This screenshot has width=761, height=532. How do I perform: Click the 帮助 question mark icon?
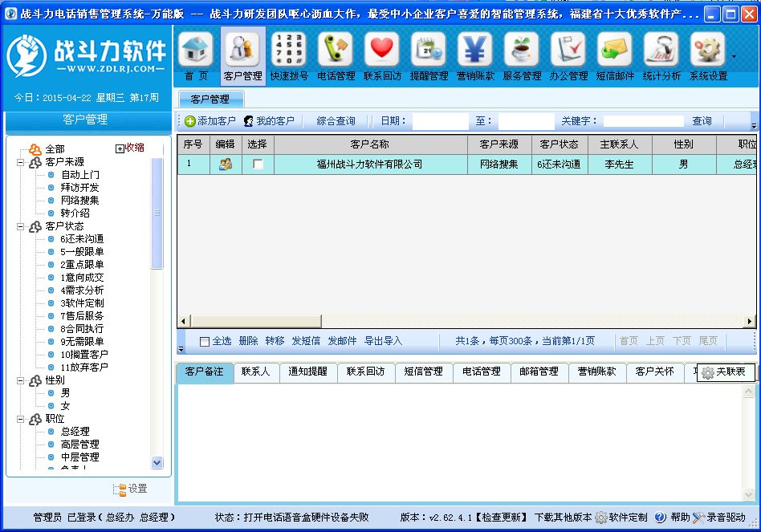pyautogui.click(x=660, y=518)
